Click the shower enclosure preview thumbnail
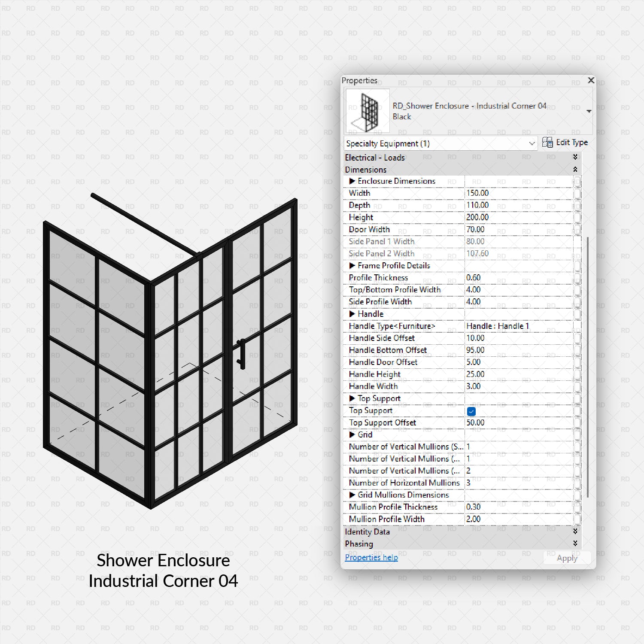The image size is (644, 644). [x=367, y=110]
